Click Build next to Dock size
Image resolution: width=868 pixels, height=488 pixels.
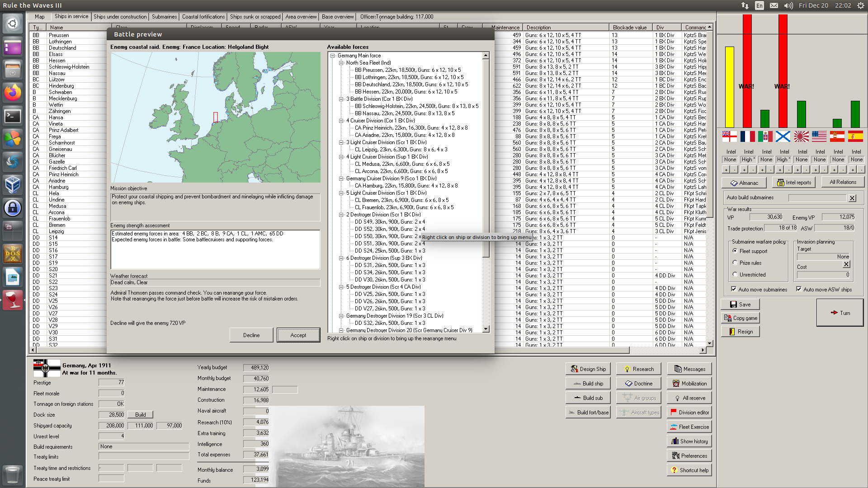141,414
